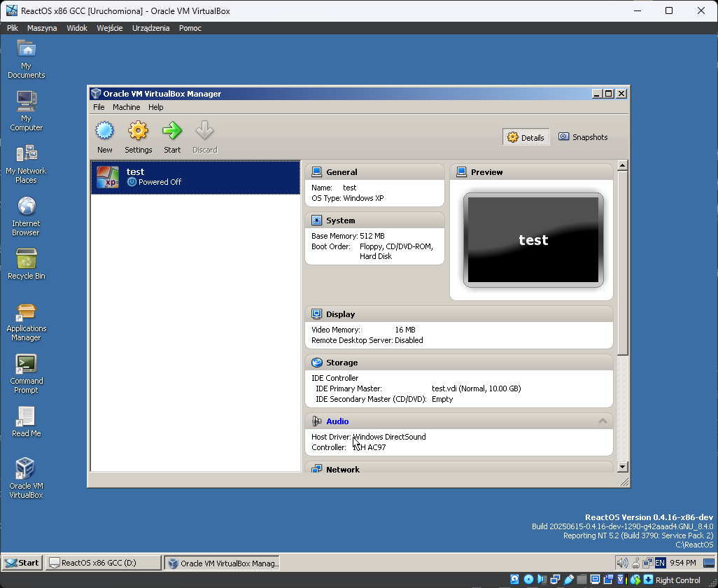Click the USB device status bar icon

tap(569, 580)
